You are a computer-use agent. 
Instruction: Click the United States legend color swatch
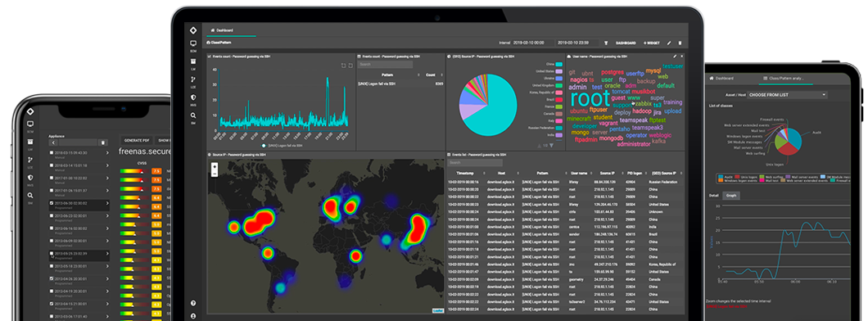pyautogui.click(x=559, y=71)
